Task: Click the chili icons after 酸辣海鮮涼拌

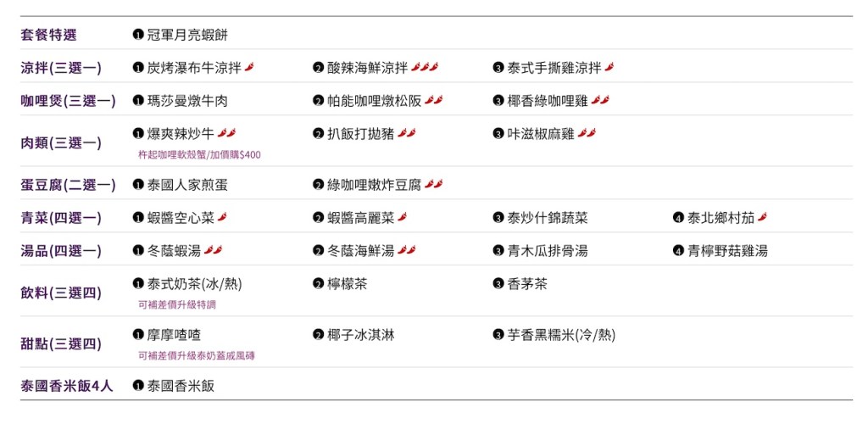Action: (425, 68)
